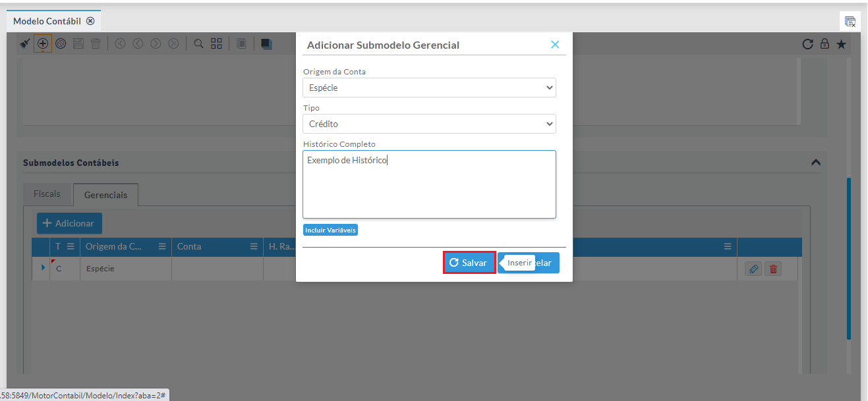The width and height of the screenshot is (868, 401).
Task: Click the padlock lock icon
Action: click(x=825, y=44)
